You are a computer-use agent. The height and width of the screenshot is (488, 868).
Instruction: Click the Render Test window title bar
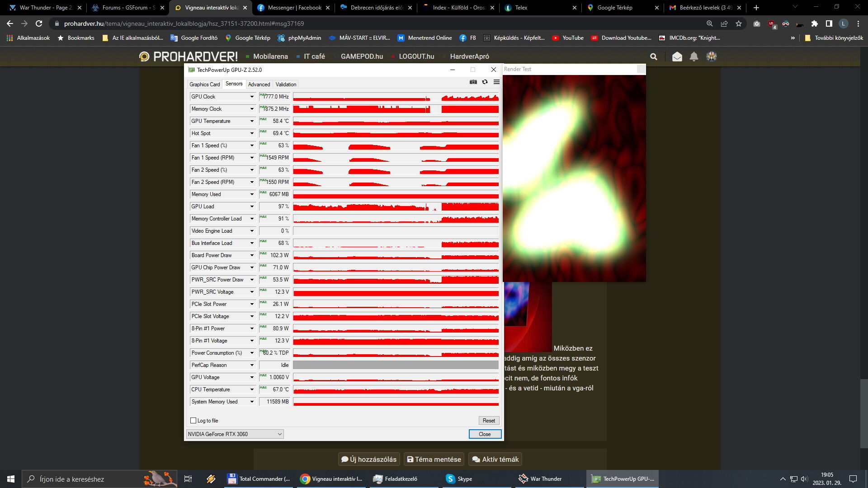coord(570,69)
